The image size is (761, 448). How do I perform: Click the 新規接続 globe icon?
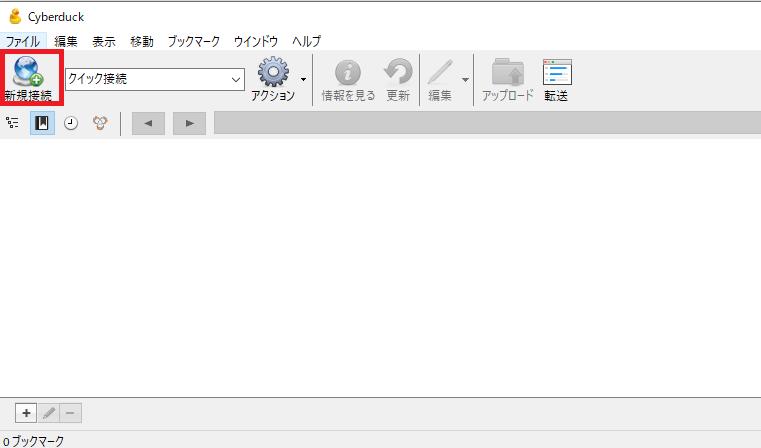point(28,71)
